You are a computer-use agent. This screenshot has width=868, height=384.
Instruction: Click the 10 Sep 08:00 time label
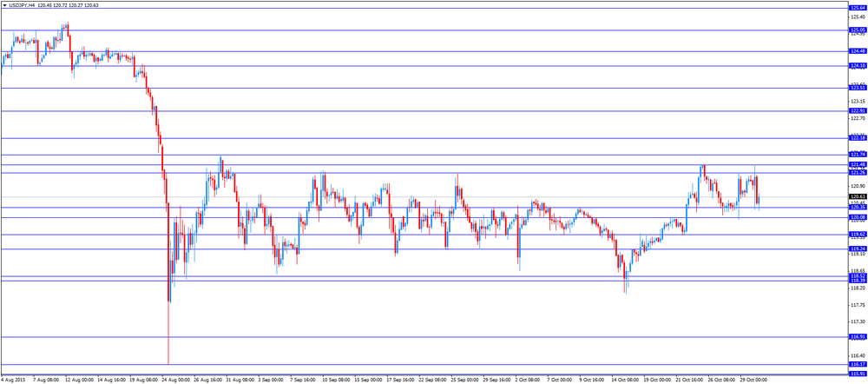[x=336, y=381]
